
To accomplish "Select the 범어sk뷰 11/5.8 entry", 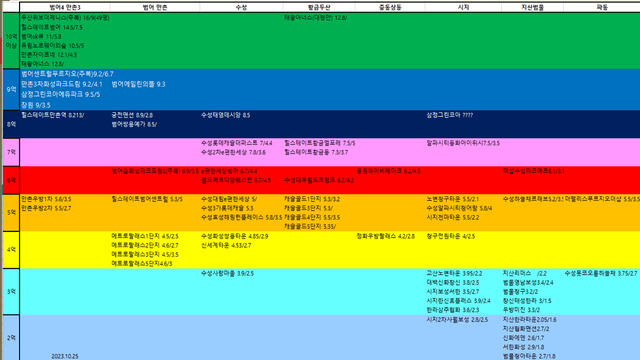I will (x=41, y=36).
